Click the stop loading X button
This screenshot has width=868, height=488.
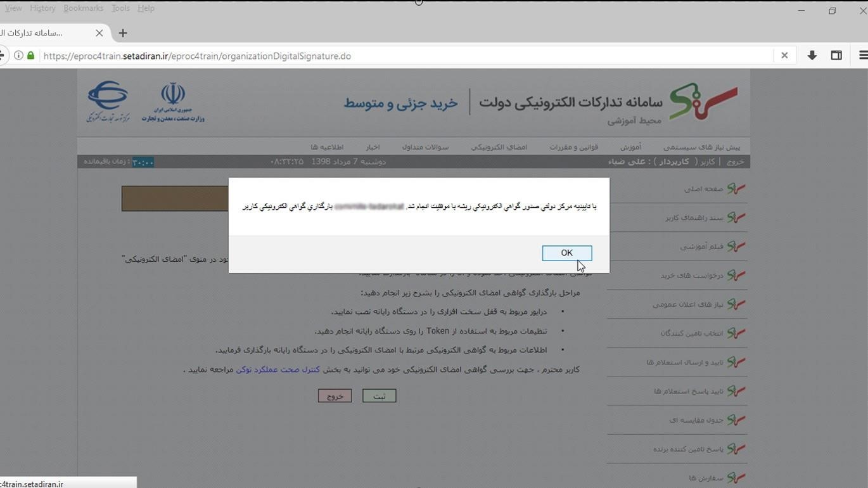[784, 56]
